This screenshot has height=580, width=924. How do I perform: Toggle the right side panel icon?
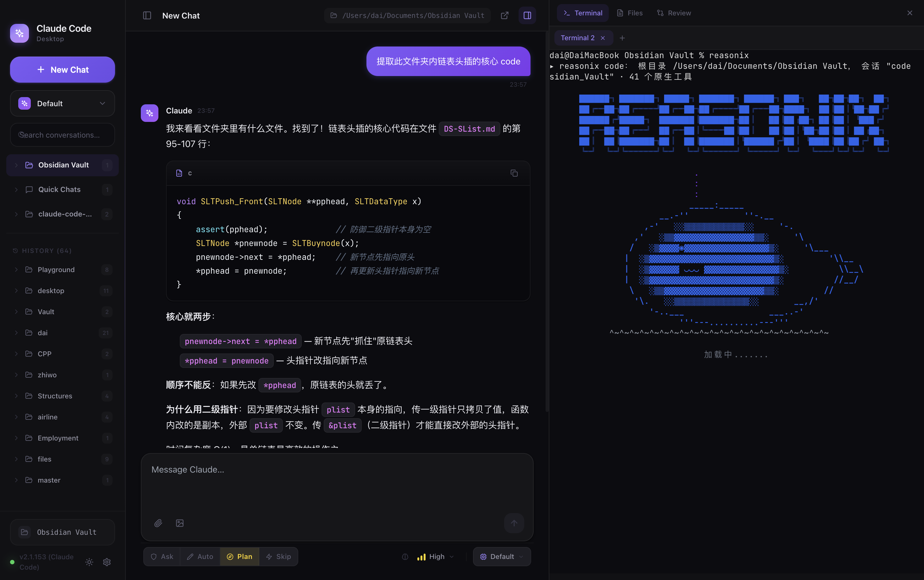click(527, 15)
